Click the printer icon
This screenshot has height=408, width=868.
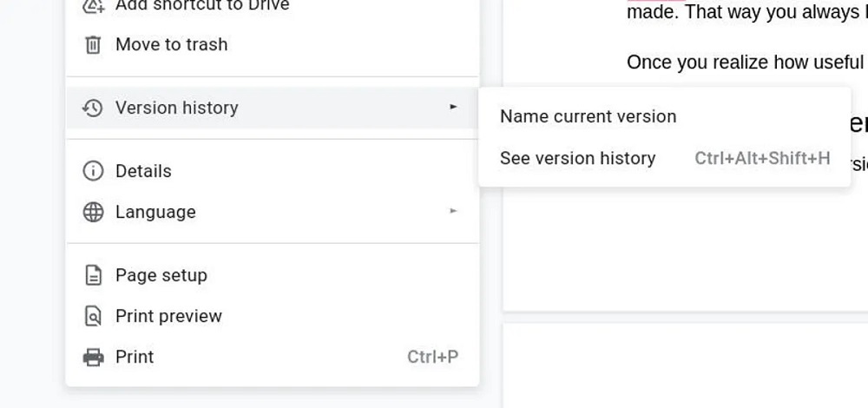point(93,357)
